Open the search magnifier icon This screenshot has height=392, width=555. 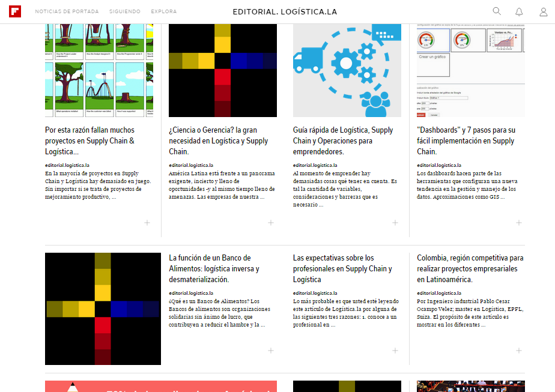pyautogui.click(x=497, y=11)
